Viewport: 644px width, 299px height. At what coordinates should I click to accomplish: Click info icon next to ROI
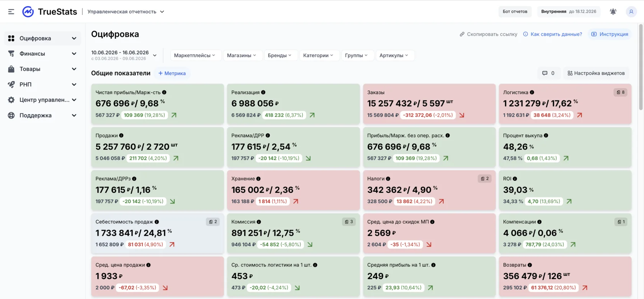tap(515, 179)
